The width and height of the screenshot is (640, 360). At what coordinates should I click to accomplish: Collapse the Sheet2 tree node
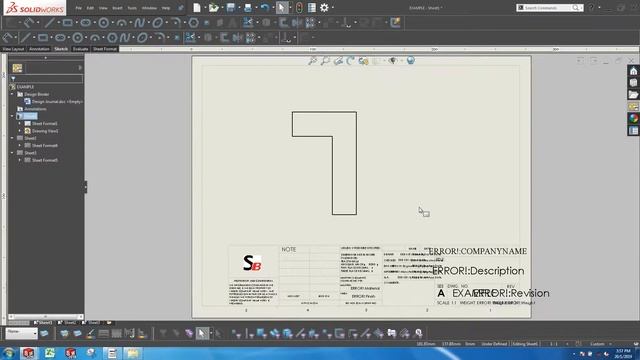click(x=12, y=138)
